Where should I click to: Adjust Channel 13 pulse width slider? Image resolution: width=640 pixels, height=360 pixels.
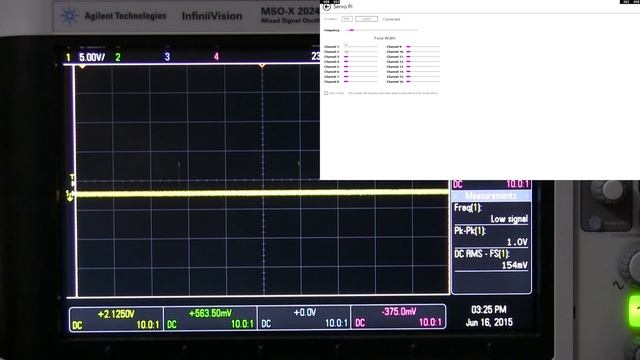[423, 67]
